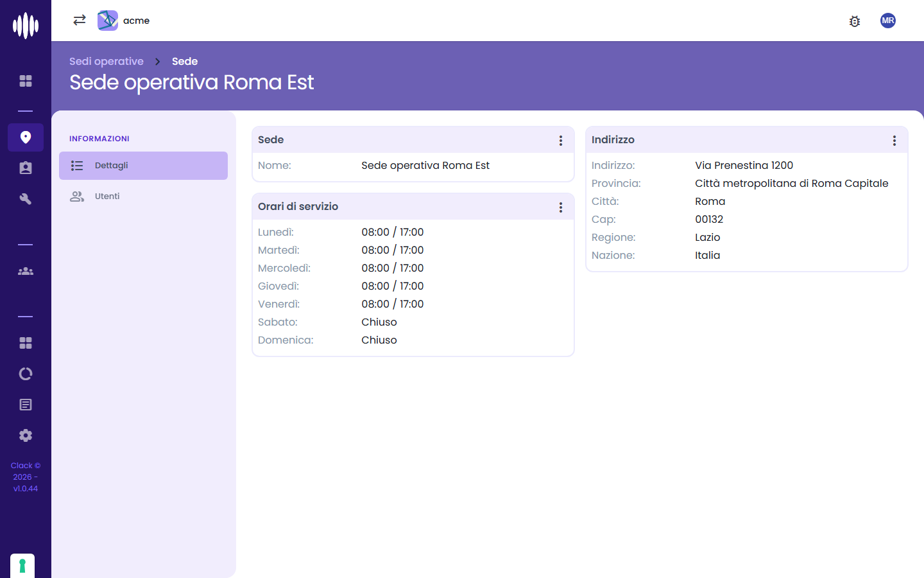Image resolution: width=924 pixels, height=578 pixels.
Task: Open the document list sidebar icon
Action: 26,405
